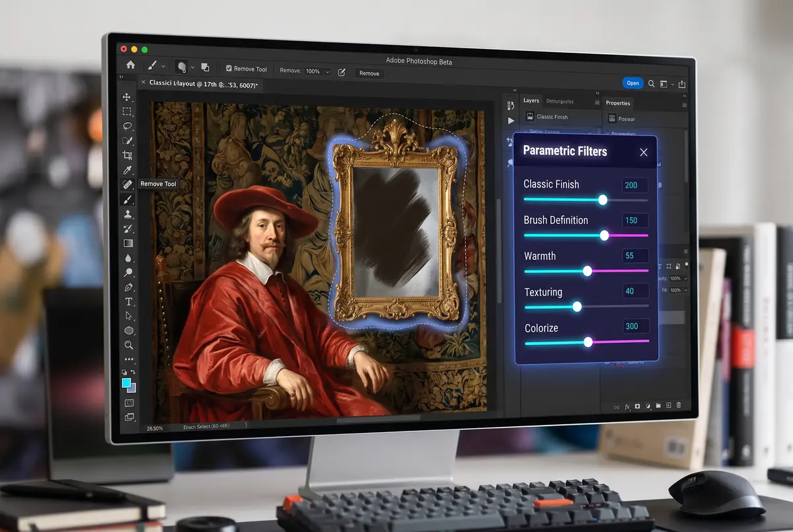This screenshot has height=532, width=793.
Task: Open the Remove percentage dropdown
Action: [327, 71]
